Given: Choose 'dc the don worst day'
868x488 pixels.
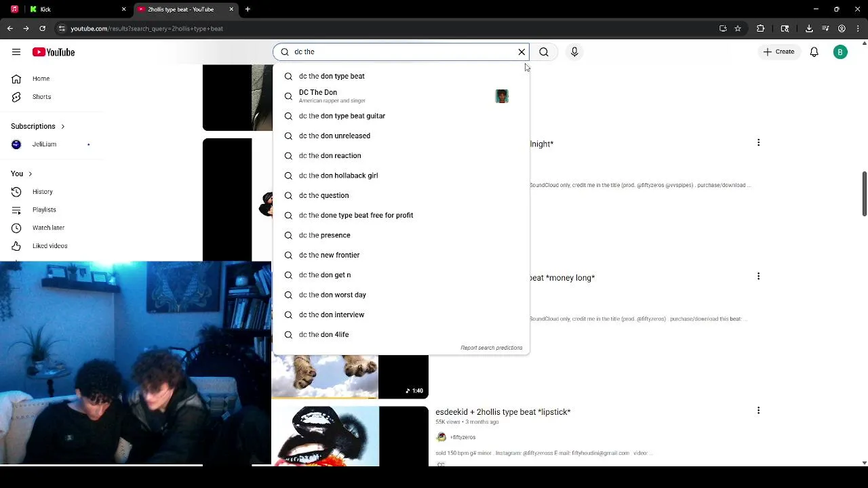Looking at the screenshot, I should click(401, 295).
